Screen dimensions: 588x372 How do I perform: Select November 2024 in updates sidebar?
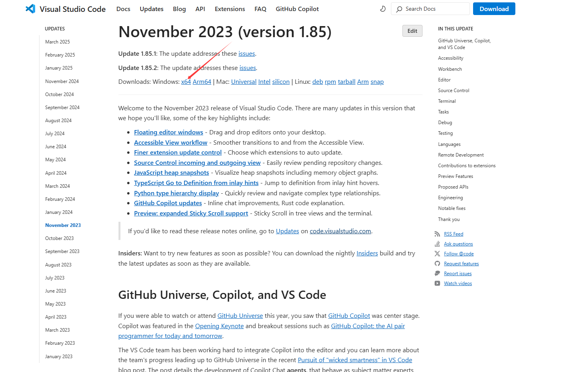tap(62, 81)
